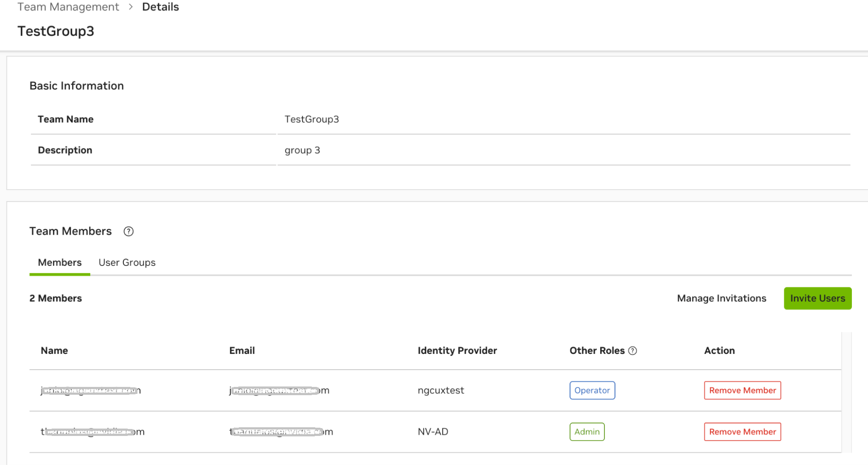Click the TestGroup3 page title
This screenshot has width=868, height=465.
pos(56,31)
